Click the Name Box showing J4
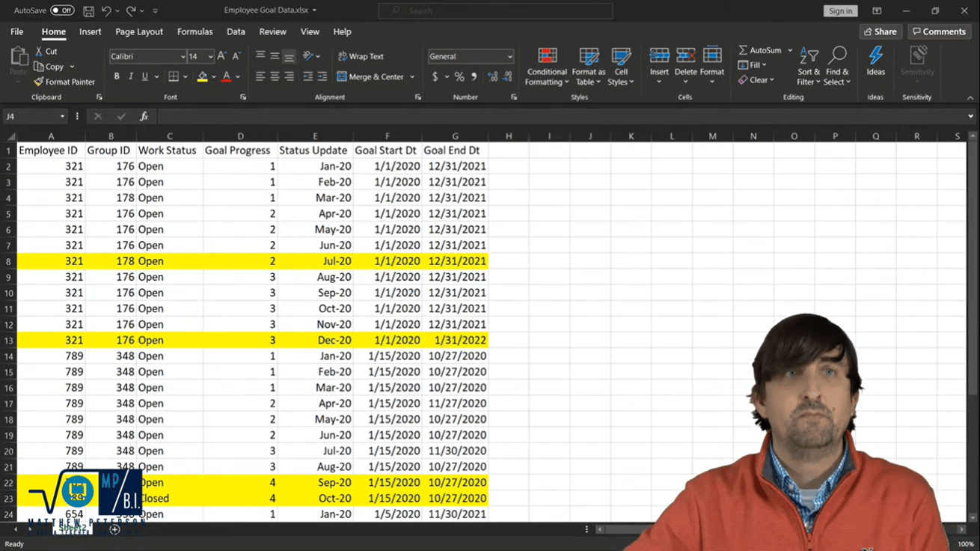The height and width of the screenshot is (551, 980). point(30,116)
